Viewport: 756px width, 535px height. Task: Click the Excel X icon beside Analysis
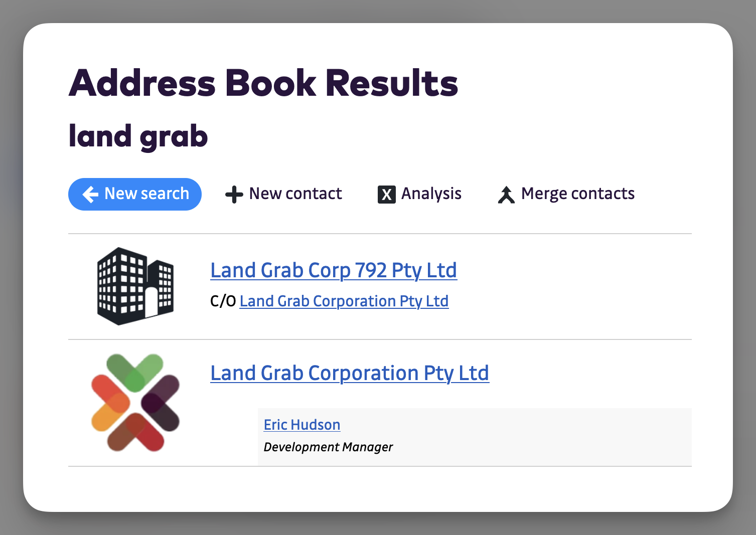(386, 195)
